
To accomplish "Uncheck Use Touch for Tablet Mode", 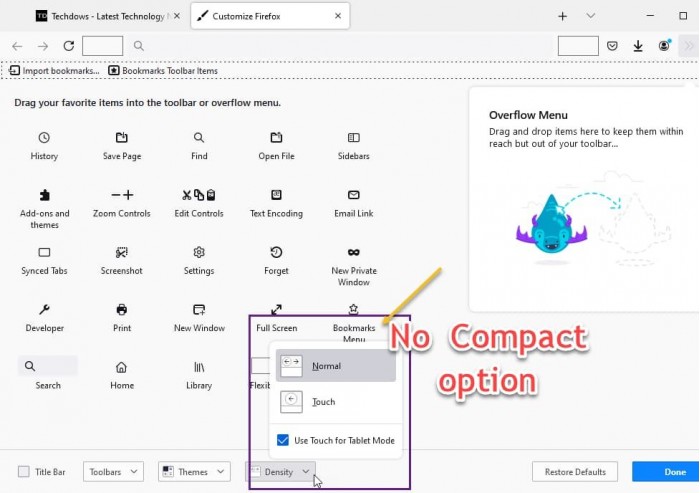I will pyautogui.click(x=283, y=440).
